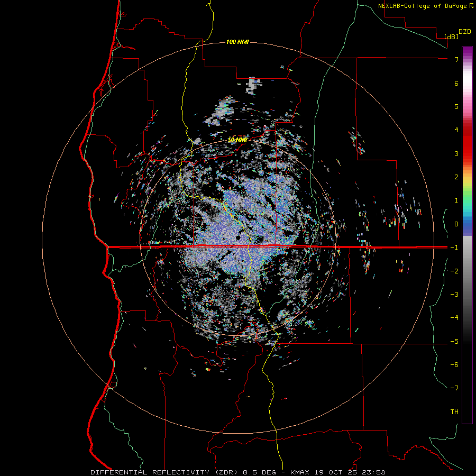Click the 50 NMI range ring label
Viewport: 476px width, 476px height.
point(237,140)
